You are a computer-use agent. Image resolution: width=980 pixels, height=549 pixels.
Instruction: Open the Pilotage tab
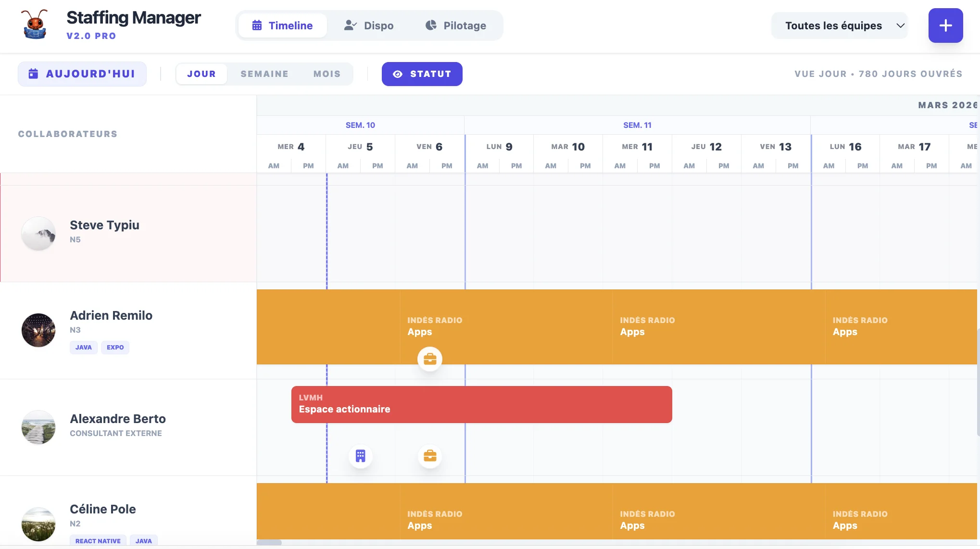tap(455, 25)
